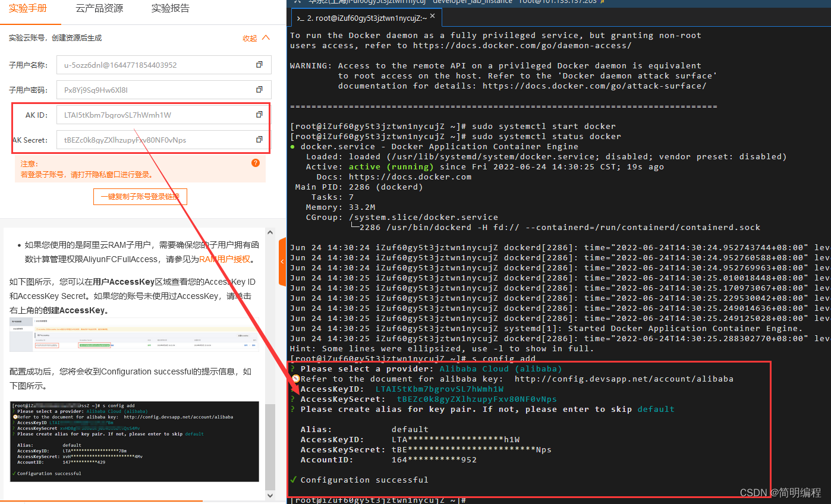Open the orange help question-mark icon

256,163
